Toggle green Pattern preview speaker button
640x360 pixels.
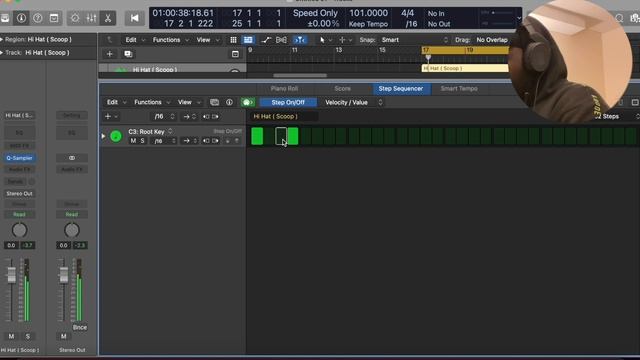[x=247, y=102]
